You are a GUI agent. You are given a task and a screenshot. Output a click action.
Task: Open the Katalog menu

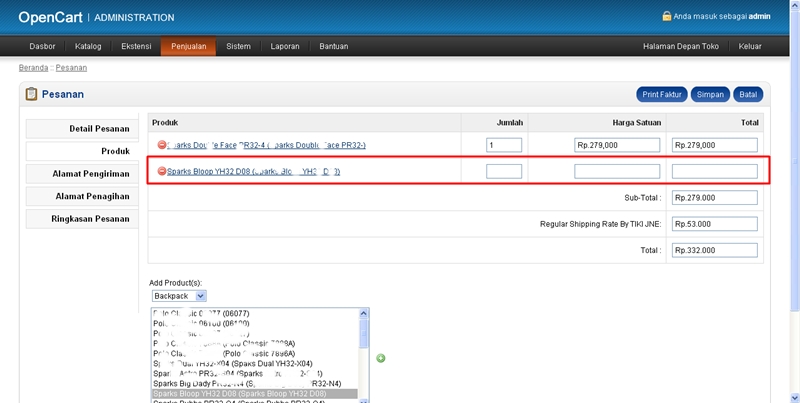[88, 46]
